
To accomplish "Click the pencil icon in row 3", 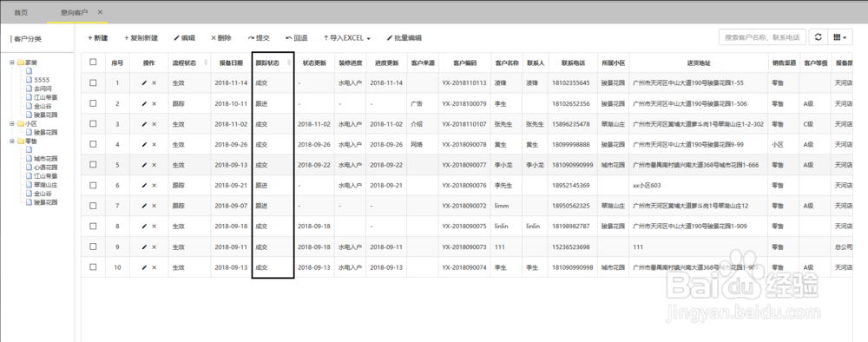I will coord(144,124).
